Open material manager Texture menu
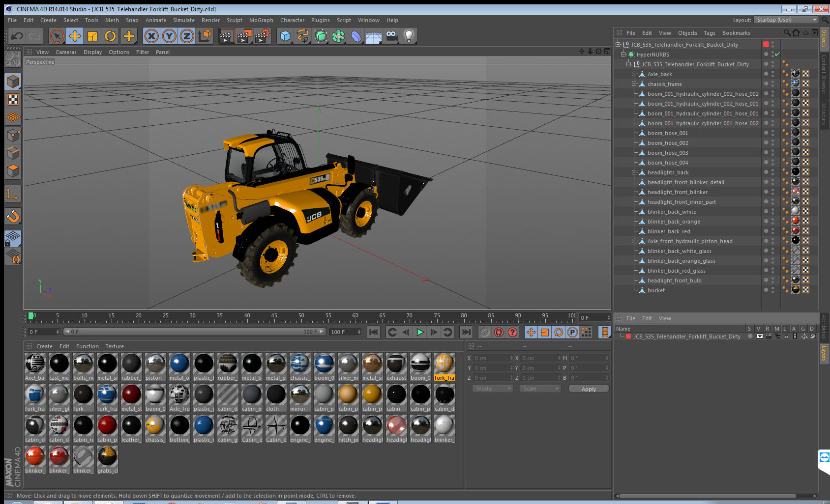The width and height of the screenshot is (830, 504). [x=115, y=346]
